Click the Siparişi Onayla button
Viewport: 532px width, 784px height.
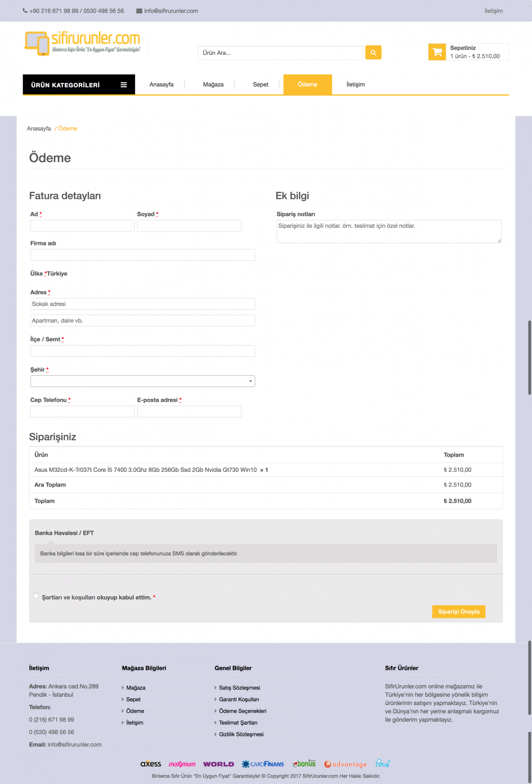(459, 612)
